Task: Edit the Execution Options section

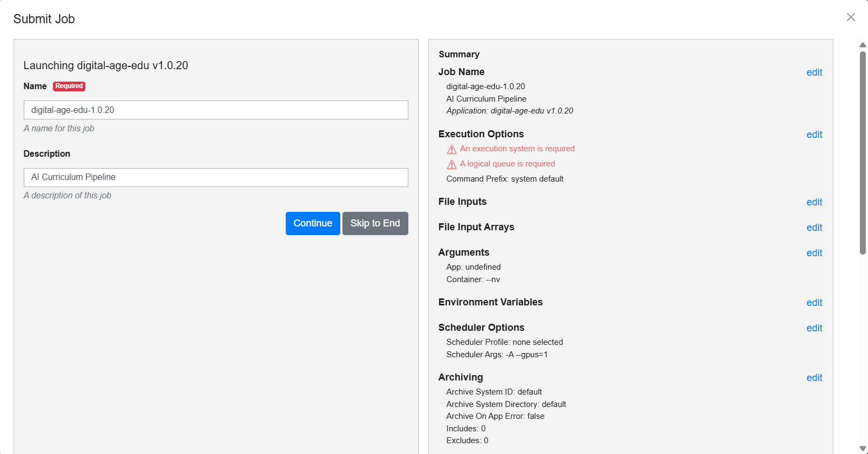Action: pyautogui.click(x=814, y=135)
